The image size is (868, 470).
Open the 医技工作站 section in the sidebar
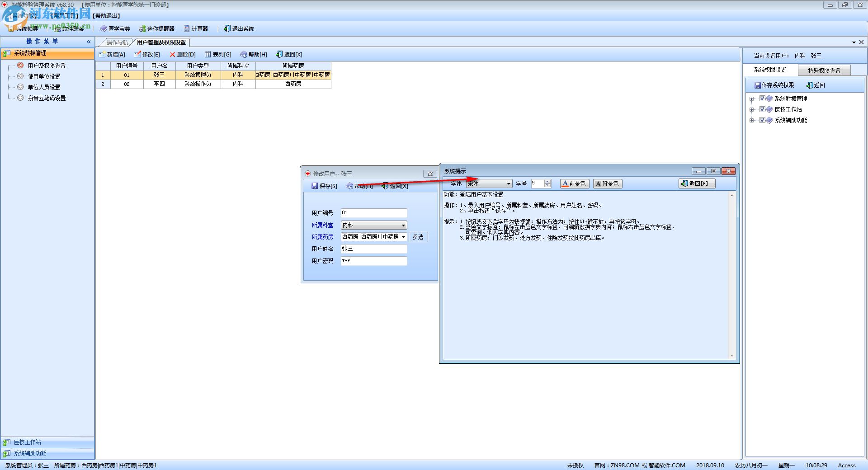(x=47, y=442)
